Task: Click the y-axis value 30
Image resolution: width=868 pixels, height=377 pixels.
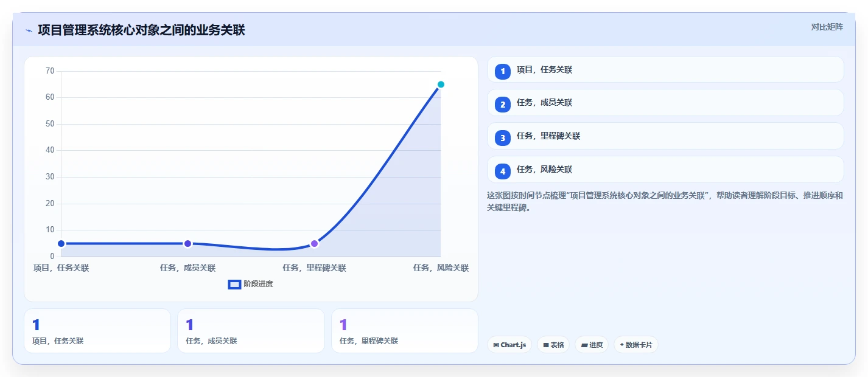Action: (50, 177)
